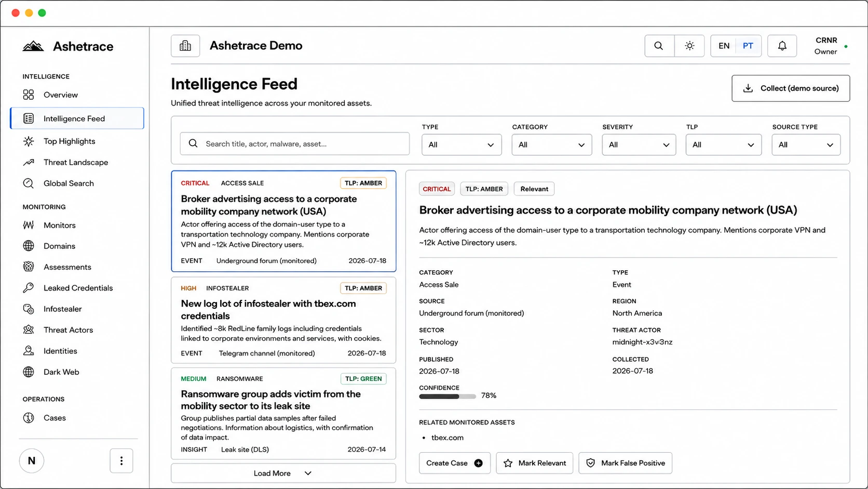The width and height of the screenshot is (868, 489).
Task: Click the Mark False Positive button
Action: pos(626,463)
